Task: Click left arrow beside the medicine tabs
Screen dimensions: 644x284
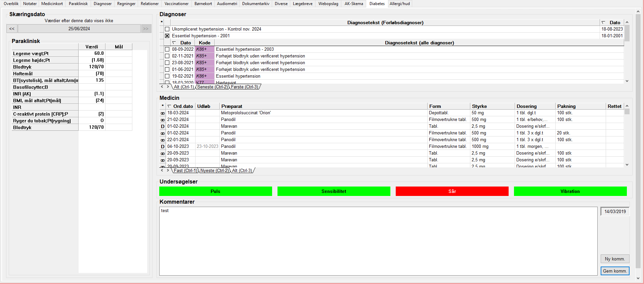Action: click(x=162, y=170)
